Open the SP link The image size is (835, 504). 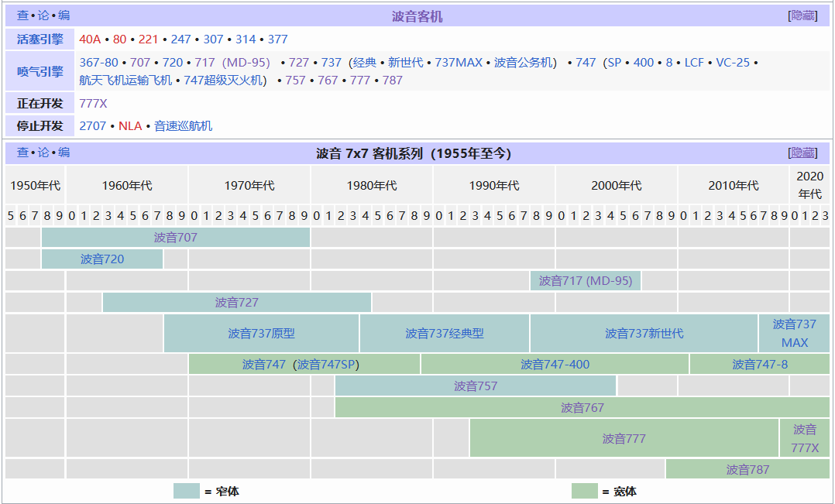coord(614,63)
